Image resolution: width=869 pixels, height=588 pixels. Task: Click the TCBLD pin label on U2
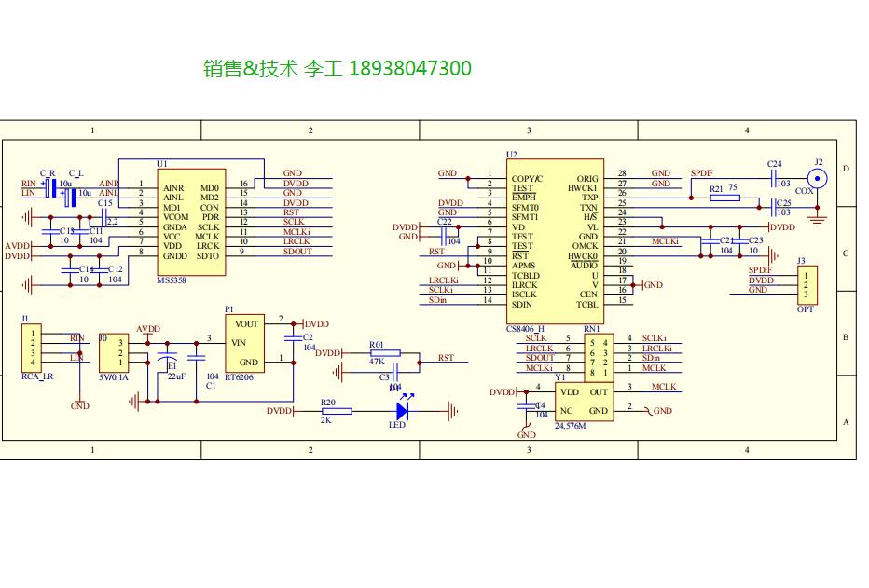coord(525,275)
